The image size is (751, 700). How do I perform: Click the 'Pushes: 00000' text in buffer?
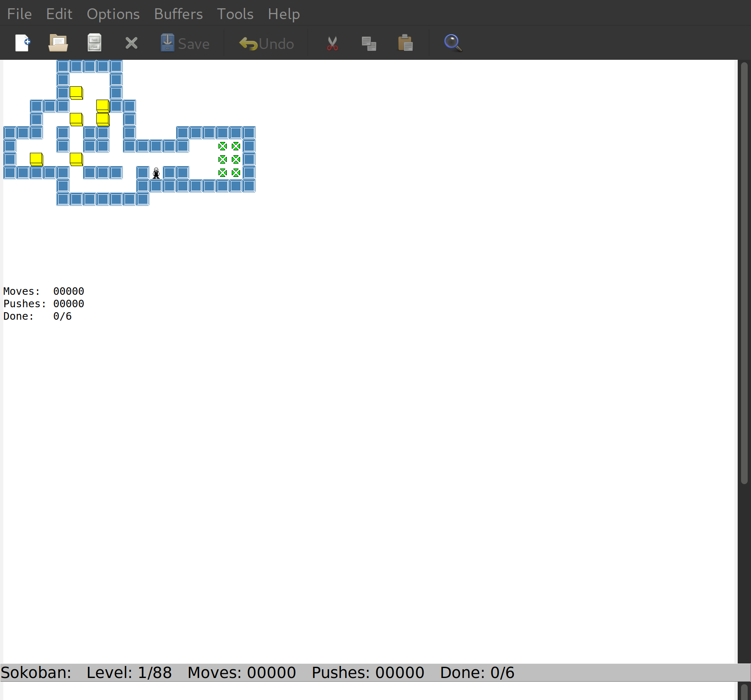click(x=44, y=303)
